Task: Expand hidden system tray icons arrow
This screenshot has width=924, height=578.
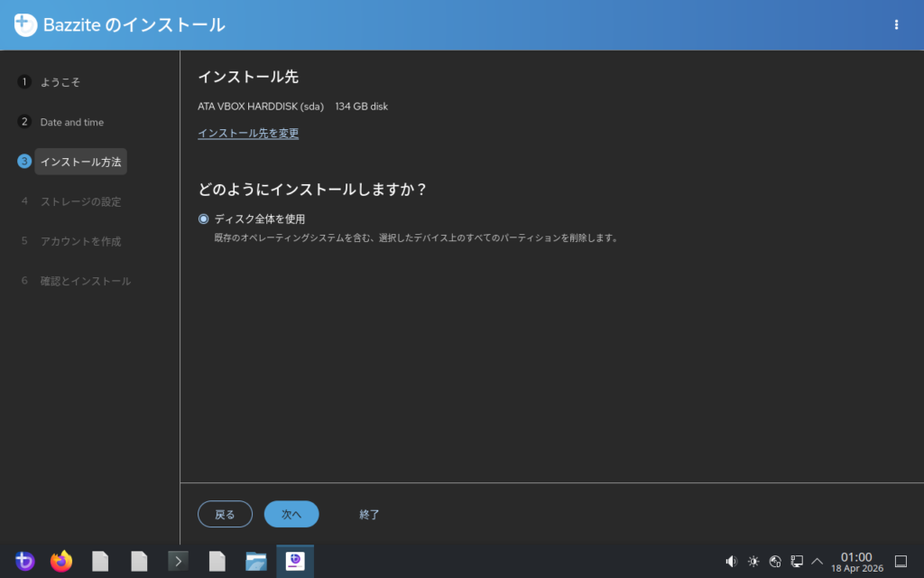Action: pos(818,561)
